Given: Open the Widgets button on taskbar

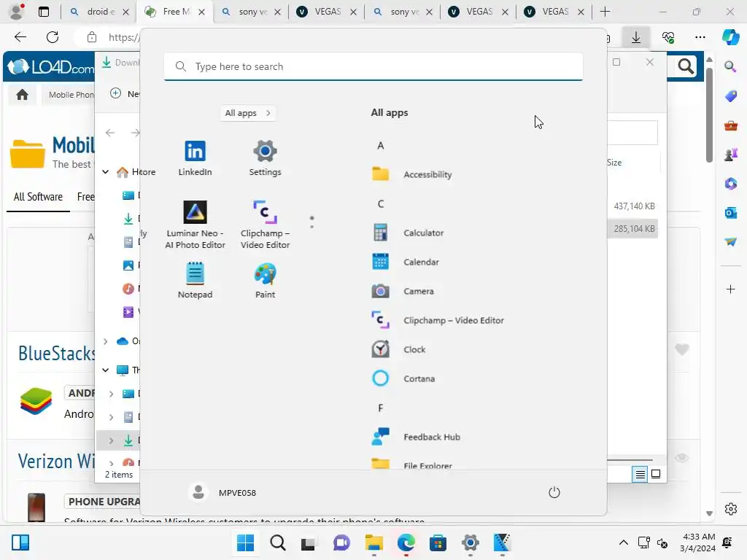Looking at the screenshot, I should pos(20,542).
